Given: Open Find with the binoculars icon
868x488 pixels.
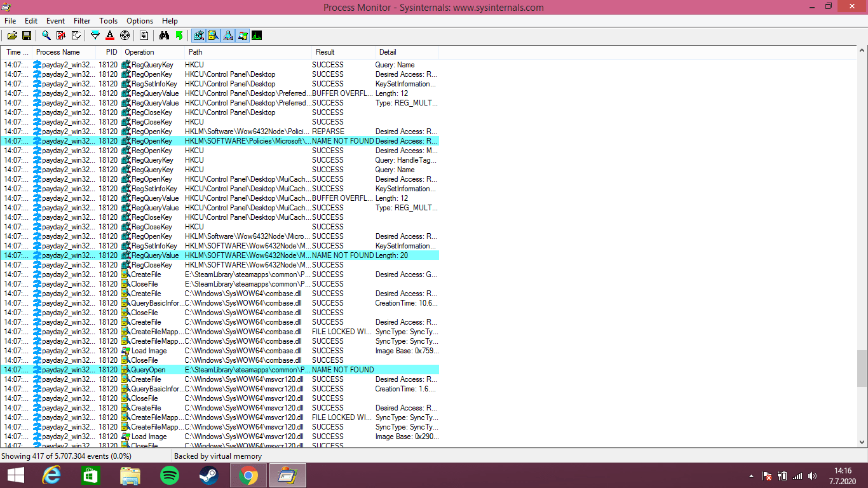Looking at the screenshot, I should (164, 36).
